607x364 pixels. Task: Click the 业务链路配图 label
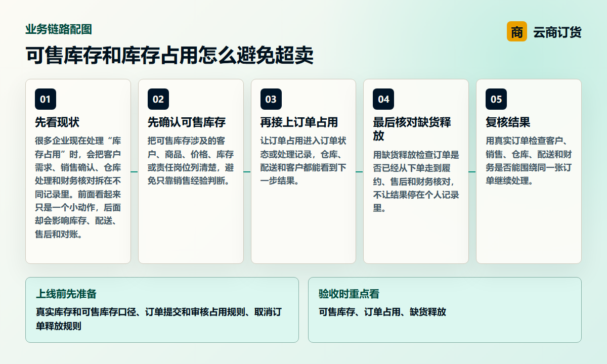tap(59, 29)
